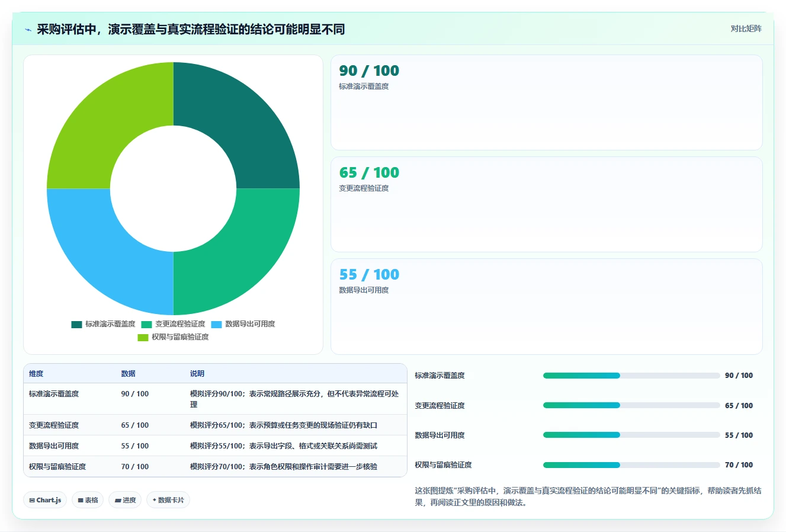The width and height of the screenshot is (786, 532).
Task: Toggle the 标准演示覆盖度 legend swatch
Action: coord(76,324)
